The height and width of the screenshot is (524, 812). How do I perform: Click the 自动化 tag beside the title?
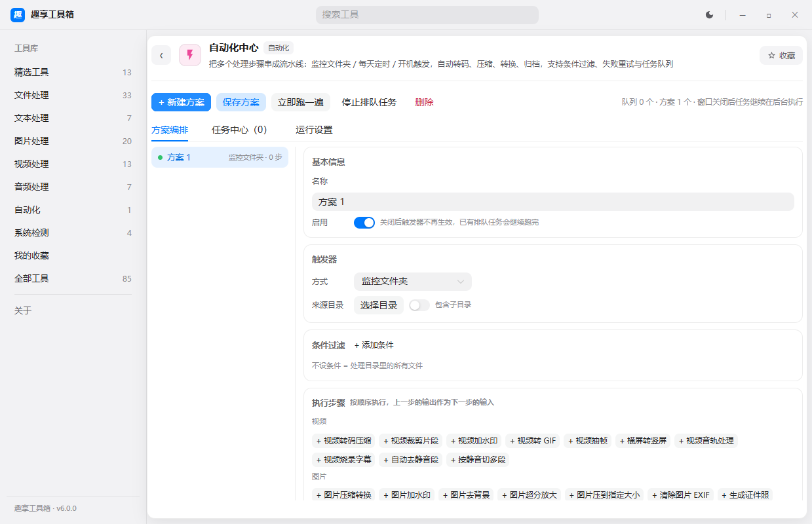click(279, 48)
